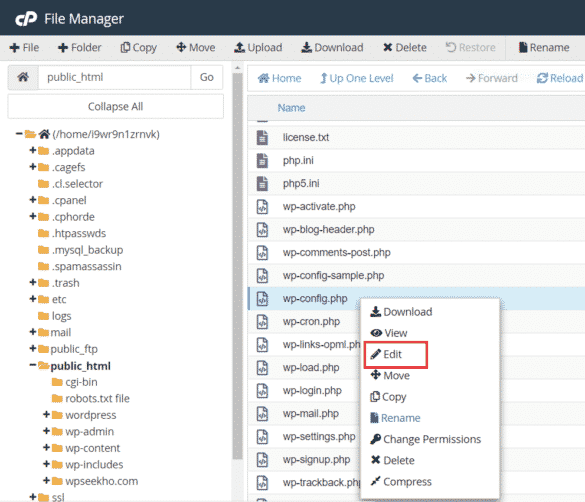Image resolution: width=585 pixels, height=502 pixels.
Task: Navigate Forward in file list
Action: pos(492,78)
